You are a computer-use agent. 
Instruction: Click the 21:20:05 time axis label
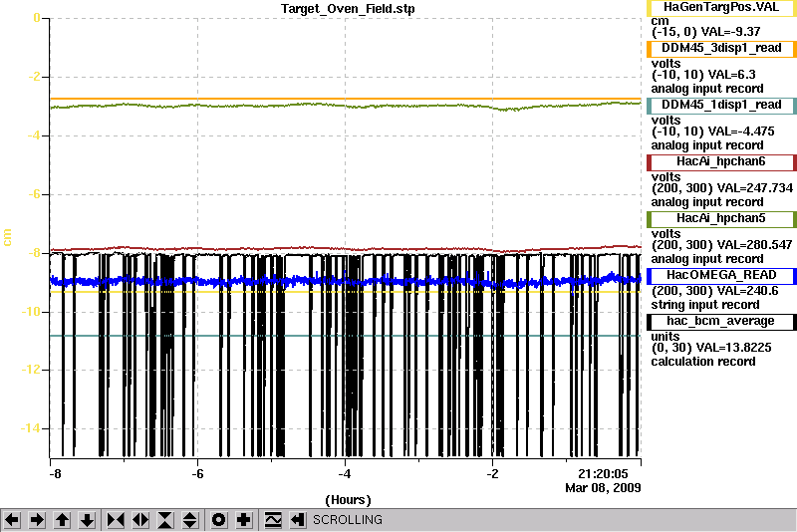pyautogui.click(x=603, y=474)
